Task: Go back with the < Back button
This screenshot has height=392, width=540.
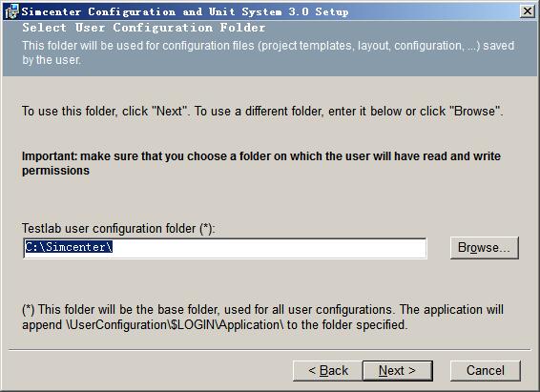Action: point(328,371)
